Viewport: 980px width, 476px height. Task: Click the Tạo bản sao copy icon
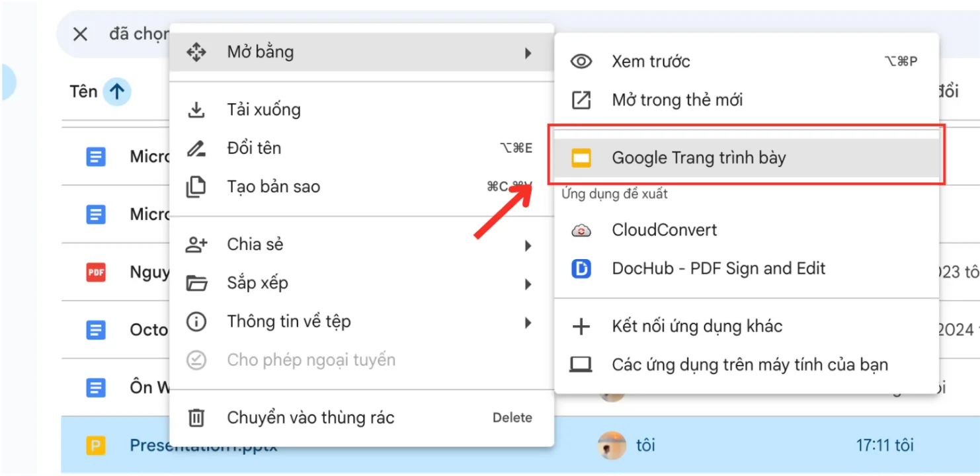(196, 187)
